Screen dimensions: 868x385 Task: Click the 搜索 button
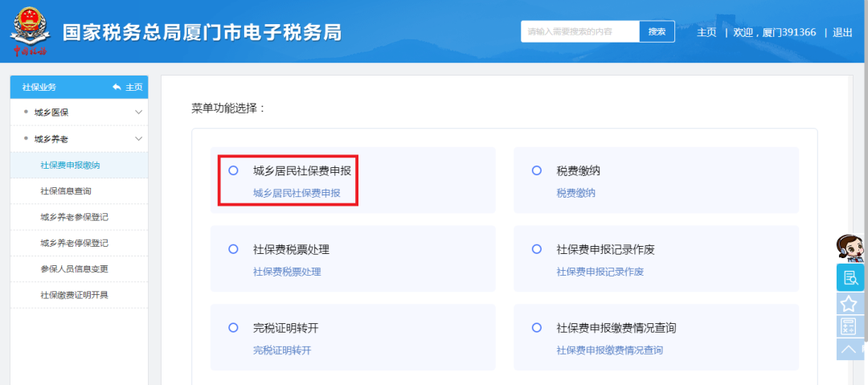[657, 31]
